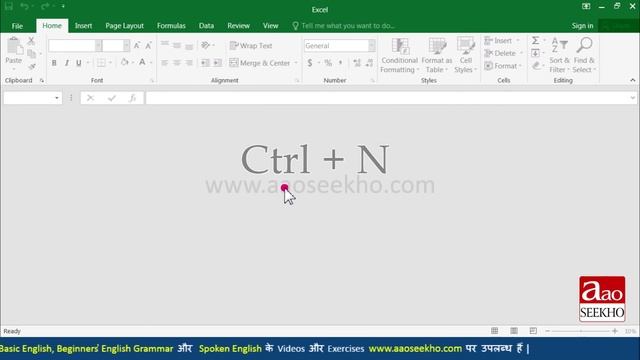Click the Comma Style icon

click(340, 63)
